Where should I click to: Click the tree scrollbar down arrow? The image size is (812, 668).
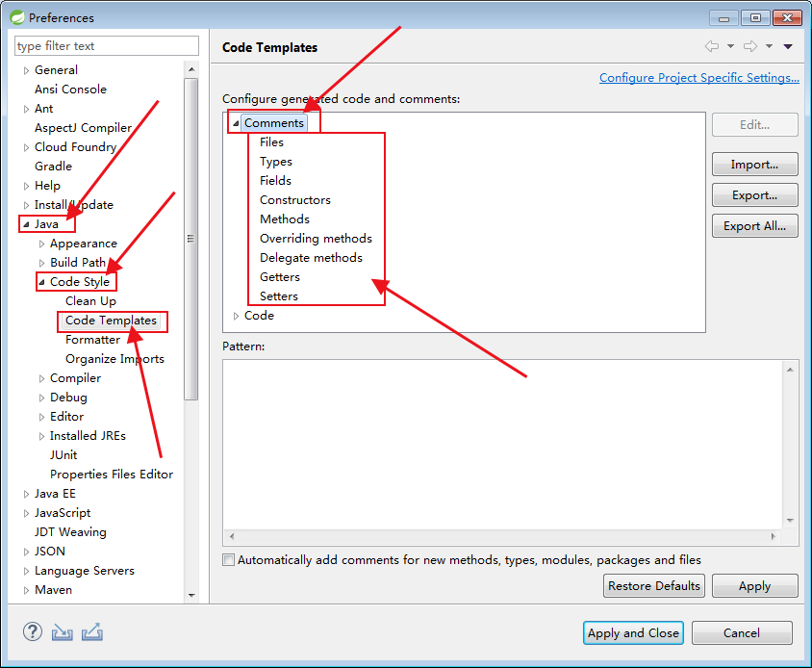pos(191,596)
